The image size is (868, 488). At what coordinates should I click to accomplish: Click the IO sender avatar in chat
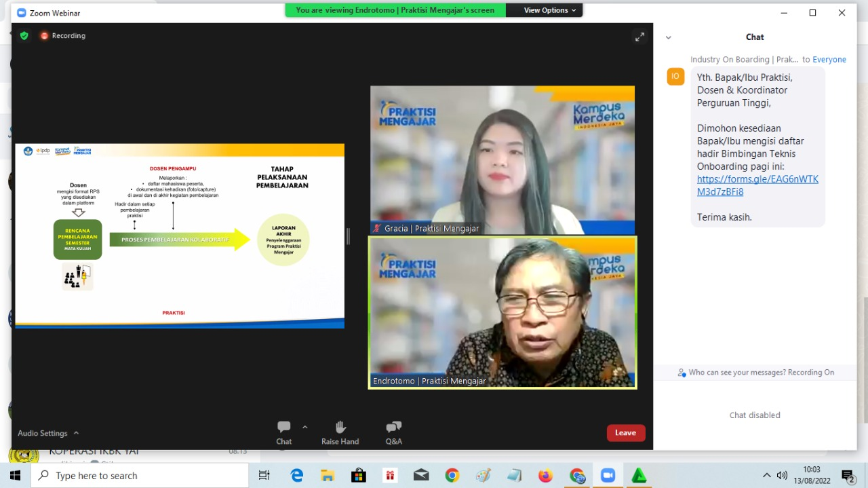tap(675, 76)
